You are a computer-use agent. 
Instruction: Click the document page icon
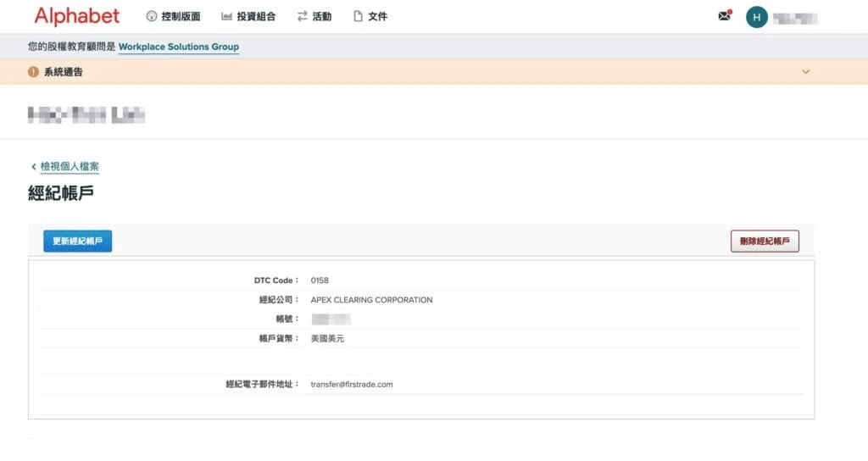click(x=359, y=17)
